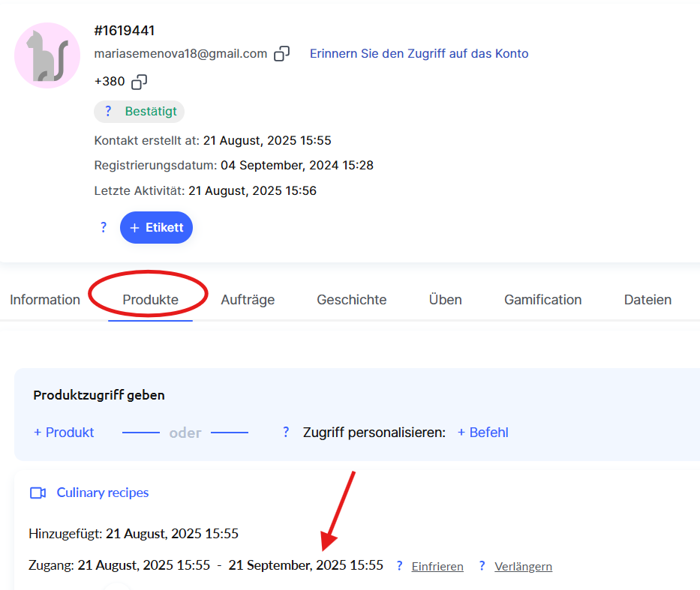This screenshot has height=590, width=700.
Task: Open help mark beside Einfrieren link
Action: (400, 566)
